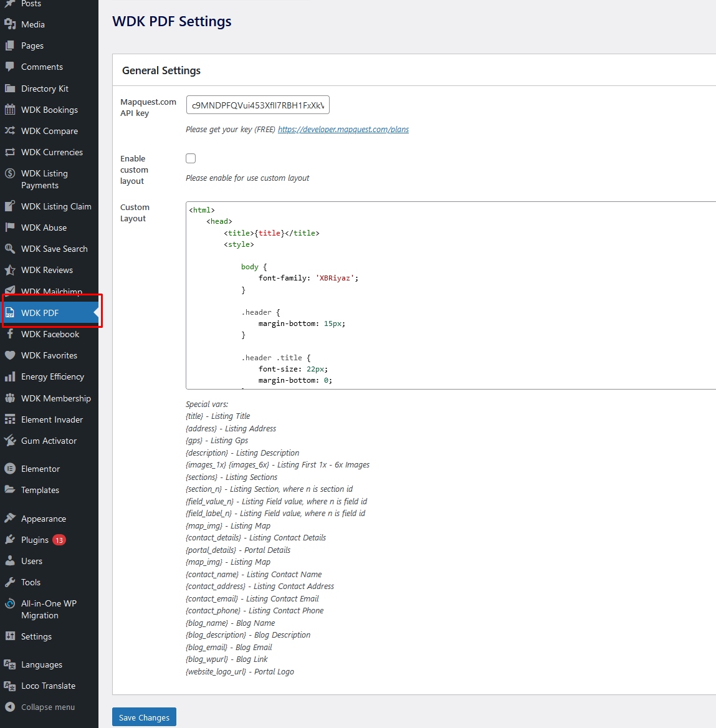
Task: Click the WDK Listing Payments dollar icon
Action: pos(10,174)
